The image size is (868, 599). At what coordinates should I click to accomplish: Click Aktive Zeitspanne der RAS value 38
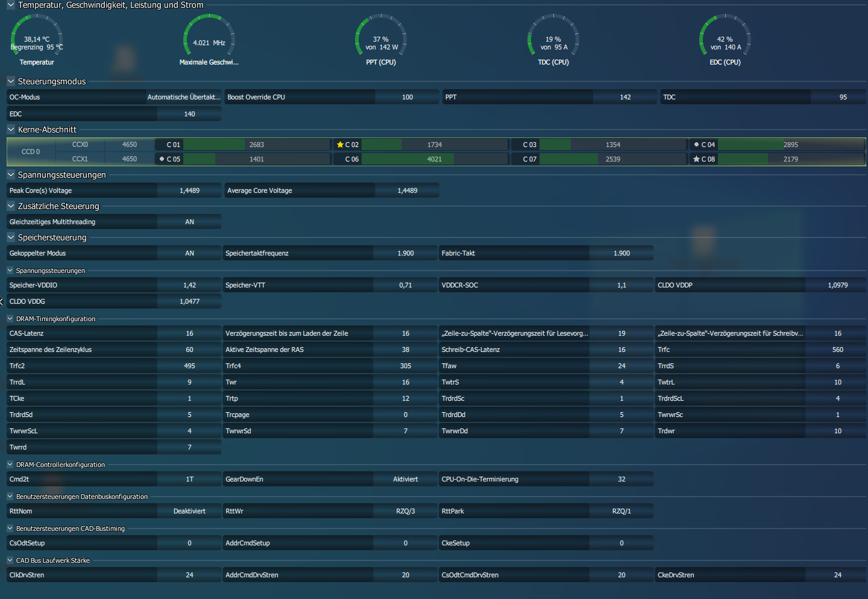406,350
